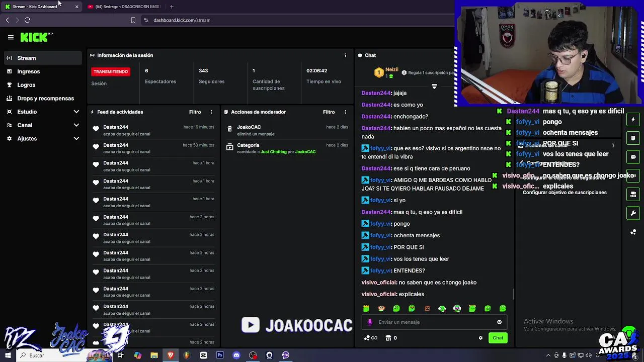Image resolution: width=644 pixels, height=362 pixels.
Task: Click the chat bubble sidebar button
Action: coord(633,157)
